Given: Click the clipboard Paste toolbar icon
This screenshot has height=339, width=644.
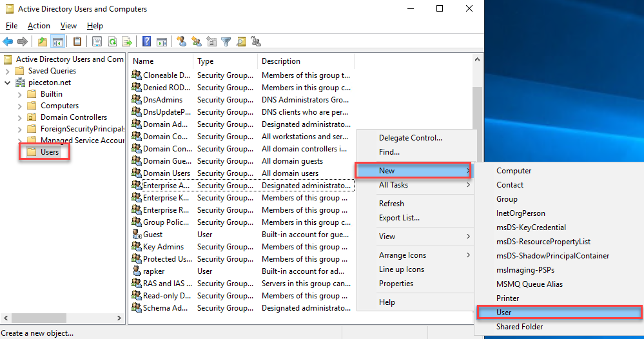Looking at the screenshot, I should (77, 41).
